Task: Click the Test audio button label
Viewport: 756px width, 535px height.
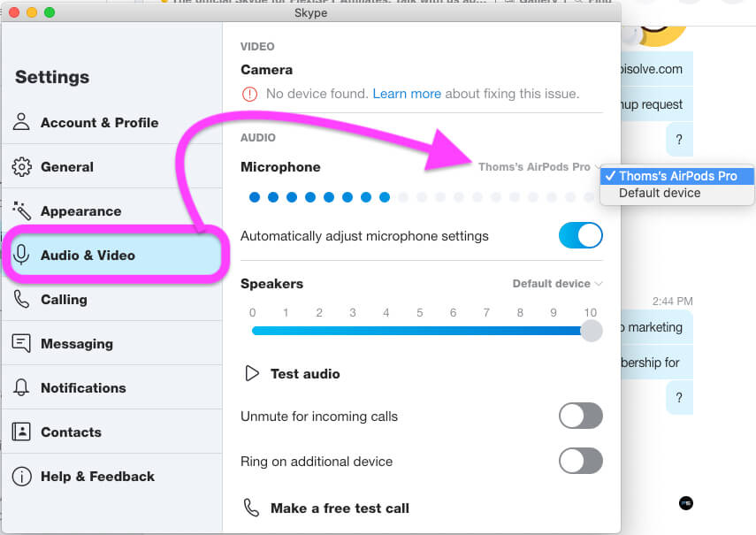Action: [x=305, y=373]
